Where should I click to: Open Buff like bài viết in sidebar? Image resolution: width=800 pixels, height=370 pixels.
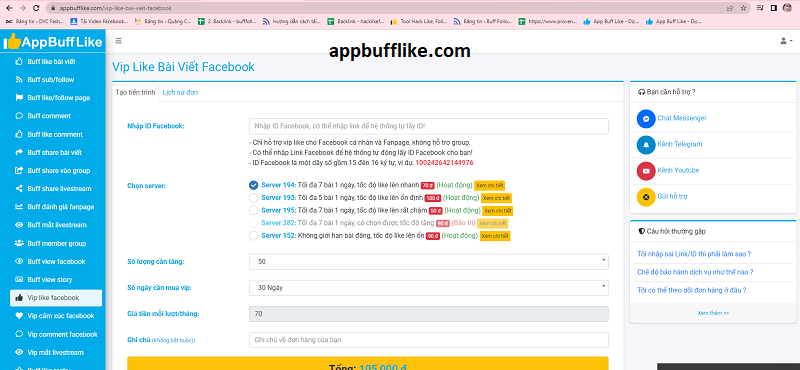(x=52, y=62)
